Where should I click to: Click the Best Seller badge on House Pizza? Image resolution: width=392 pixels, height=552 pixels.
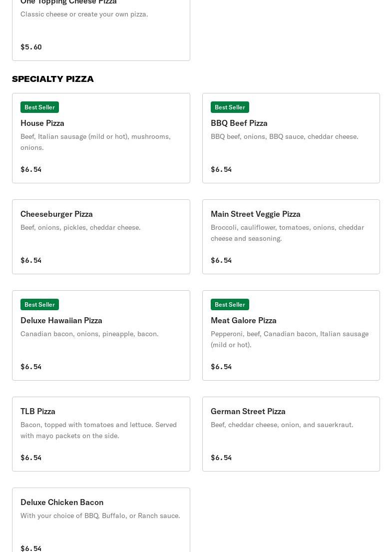[39, 107]
